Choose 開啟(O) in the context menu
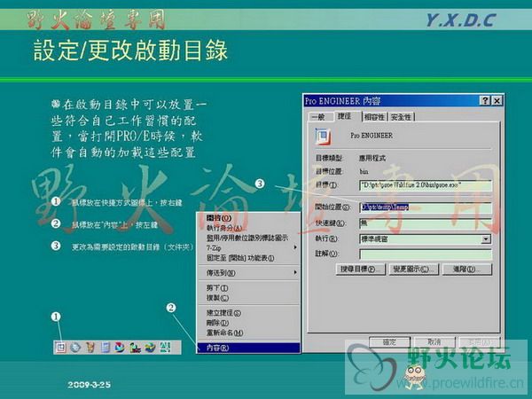The image size is (532, 399). (x=248, y=218)
